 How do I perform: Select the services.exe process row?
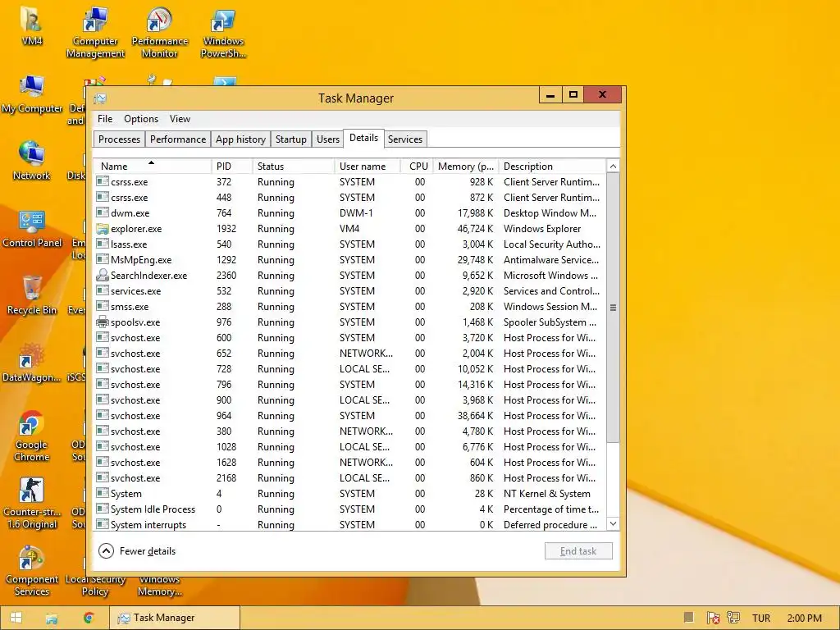click(349, 291)
